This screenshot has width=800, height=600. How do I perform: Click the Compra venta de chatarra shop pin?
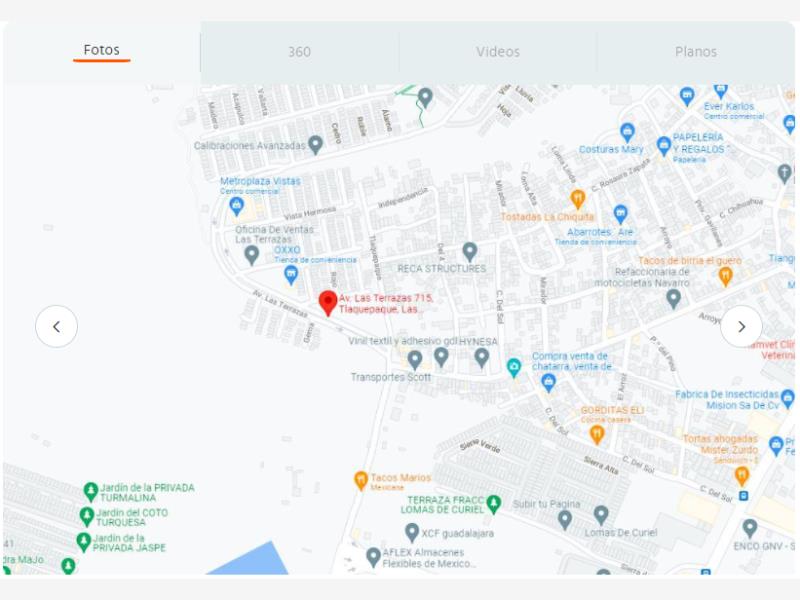coord(548,383)
